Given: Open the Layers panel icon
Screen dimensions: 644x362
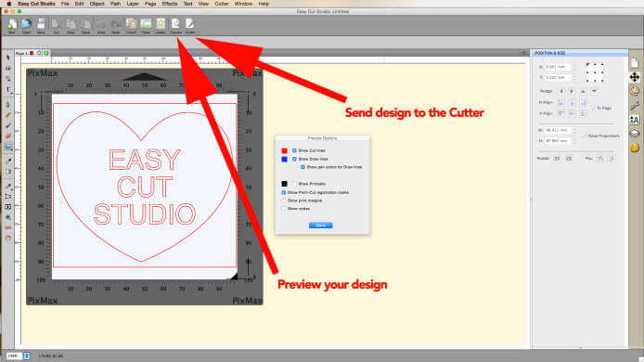Looking at the screenshot, I should [x=635, y=134].
